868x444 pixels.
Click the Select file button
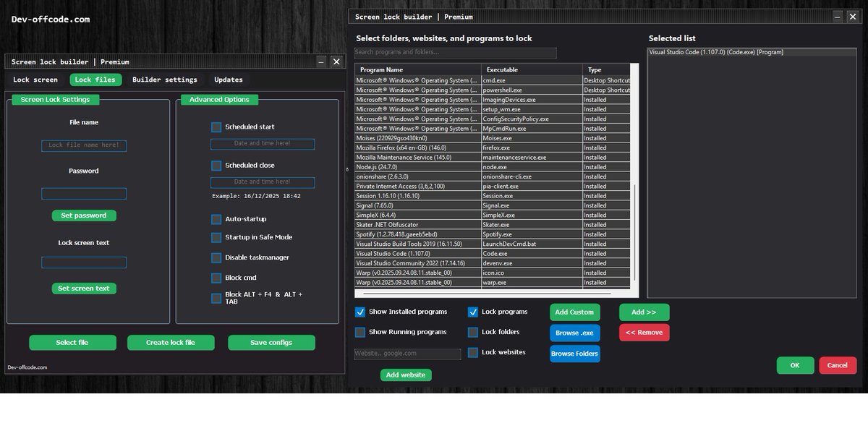click(72, 343)
